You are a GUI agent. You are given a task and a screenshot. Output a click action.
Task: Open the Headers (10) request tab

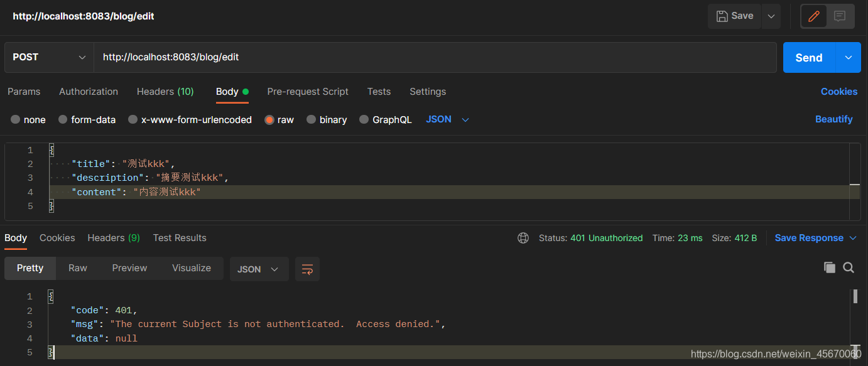(x=165, y=92)
